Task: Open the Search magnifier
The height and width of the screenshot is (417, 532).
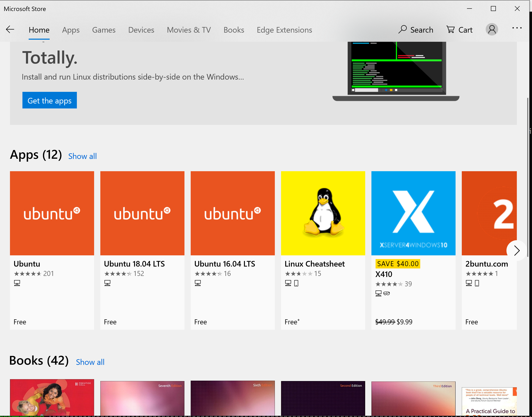Action: (416, 30)
